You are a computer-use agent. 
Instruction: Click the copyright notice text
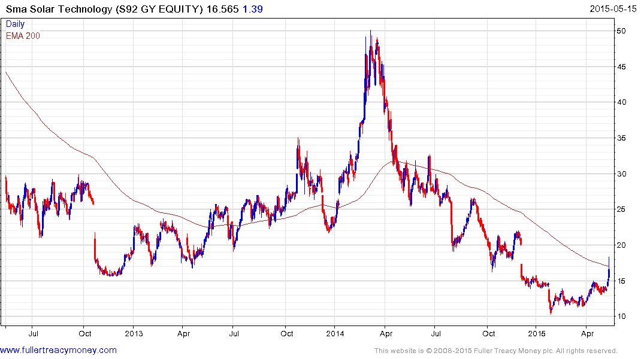496,351
